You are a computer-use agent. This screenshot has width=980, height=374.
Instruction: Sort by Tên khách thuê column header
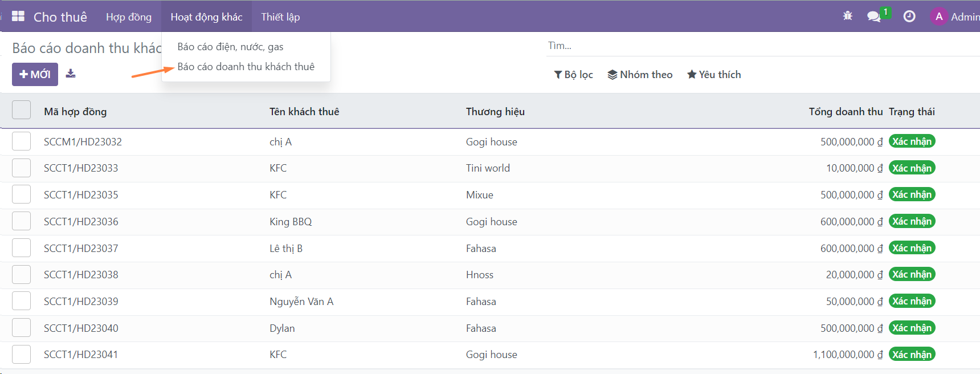(304, 112)
